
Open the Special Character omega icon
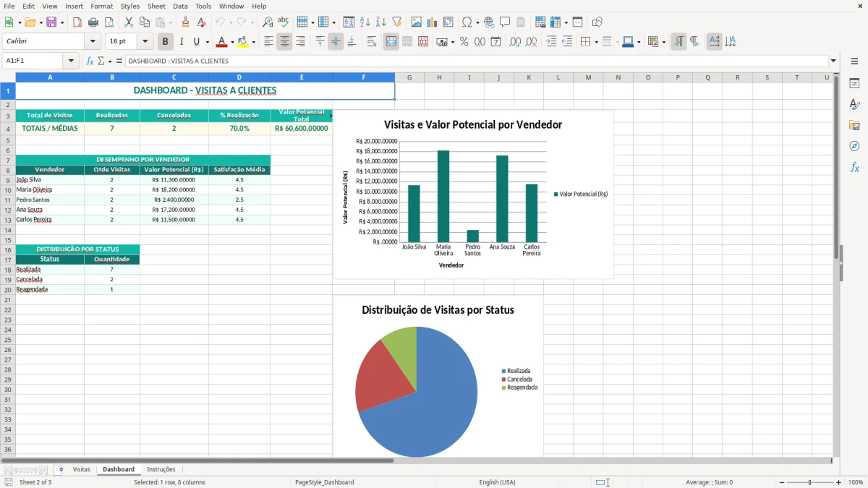467,22
